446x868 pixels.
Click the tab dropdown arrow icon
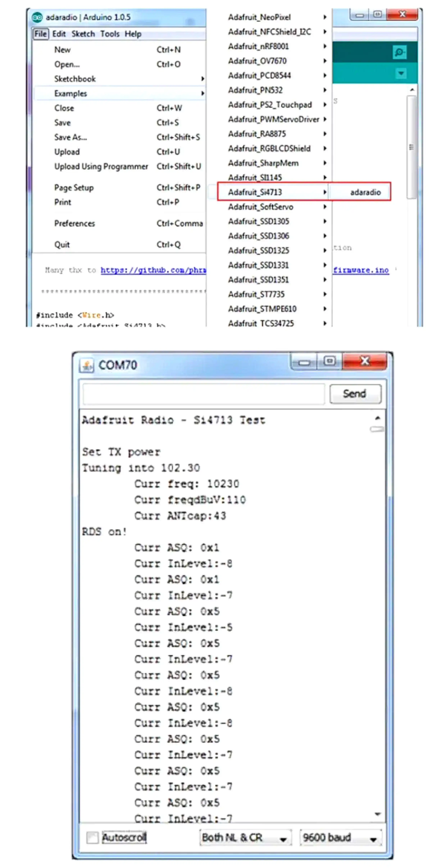point(401,73)
